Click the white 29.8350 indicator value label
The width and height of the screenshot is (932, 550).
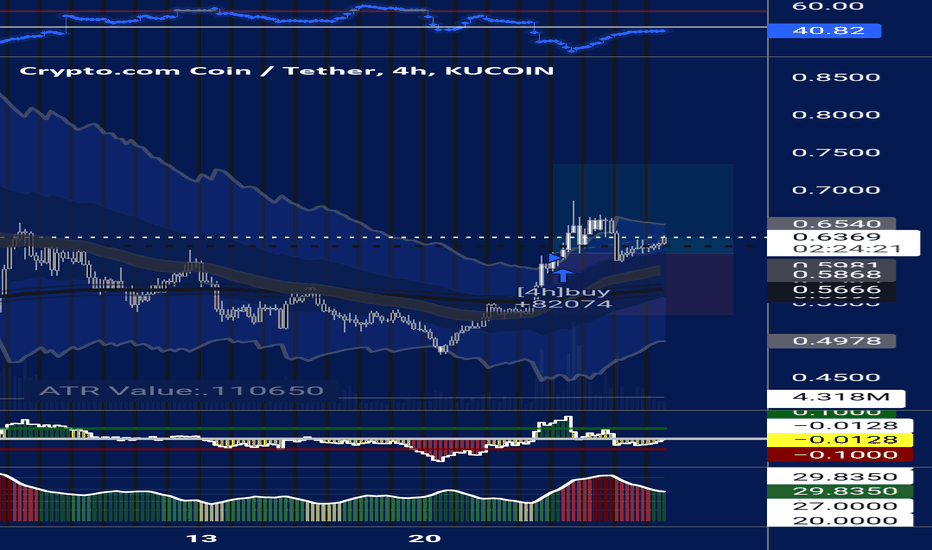pyautogui.click(x=840, y=477)
